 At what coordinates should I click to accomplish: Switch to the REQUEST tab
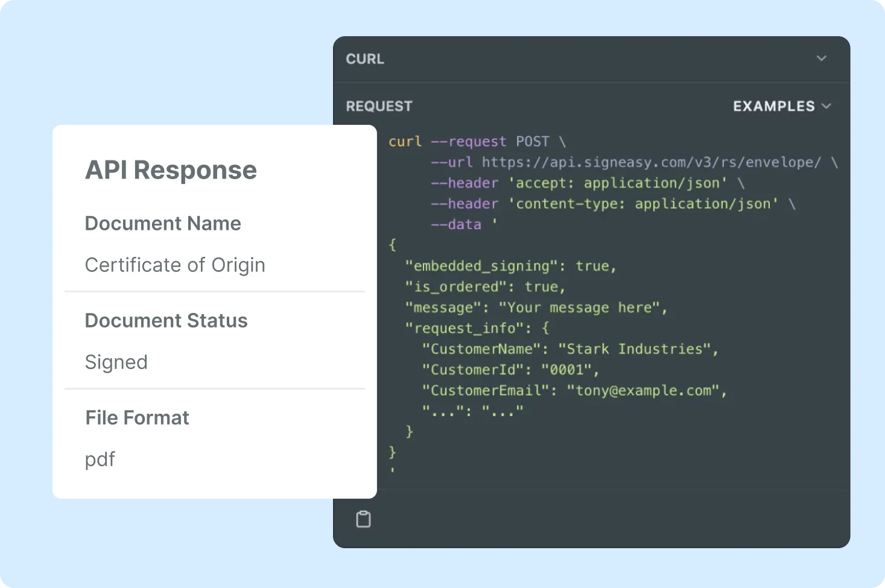pyautogui.click(x=379, y=106)
